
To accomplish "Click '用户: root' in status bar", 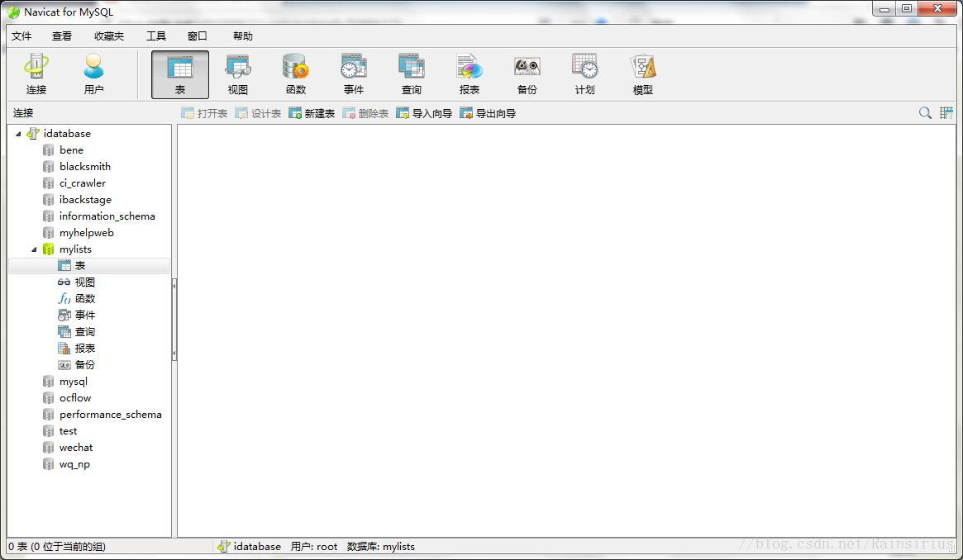I will pyautogui.click(x=314, y=547).
